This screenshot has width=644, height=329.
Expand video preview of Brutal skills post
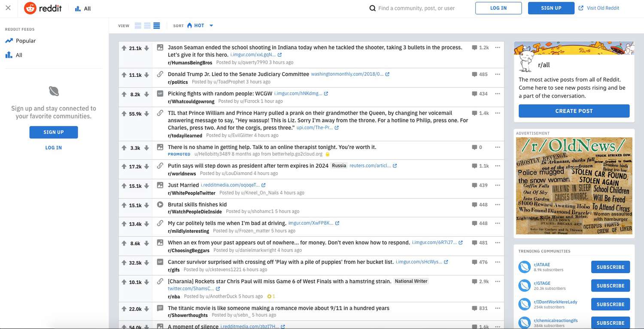coord(160,204)
